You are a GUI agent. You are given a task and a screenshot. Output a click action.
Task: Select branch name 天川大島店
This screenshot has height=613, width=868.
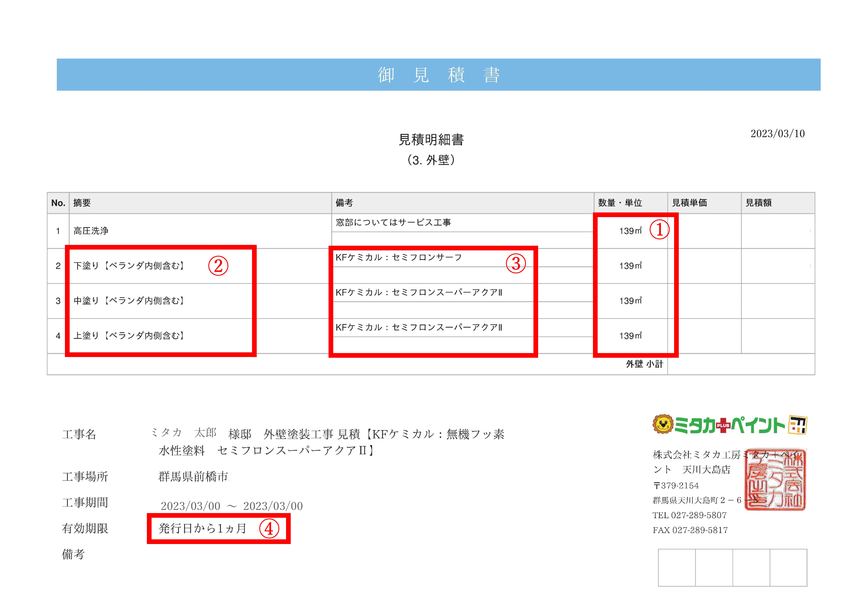[x=706, y=470]
